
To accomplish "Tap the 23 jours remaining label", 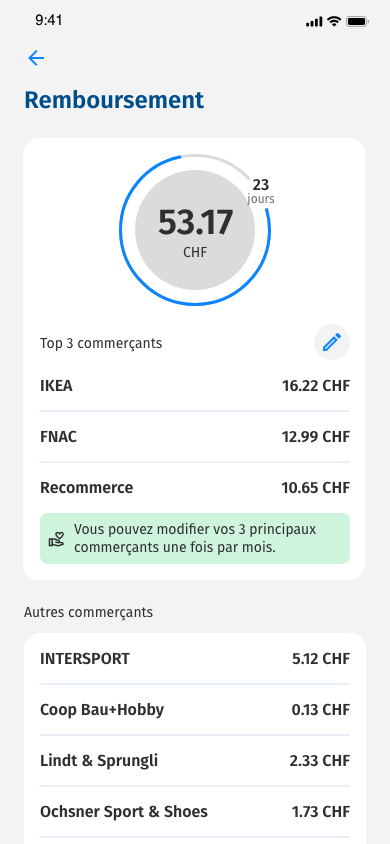I will pyautogui.click(x=261, y=191).
